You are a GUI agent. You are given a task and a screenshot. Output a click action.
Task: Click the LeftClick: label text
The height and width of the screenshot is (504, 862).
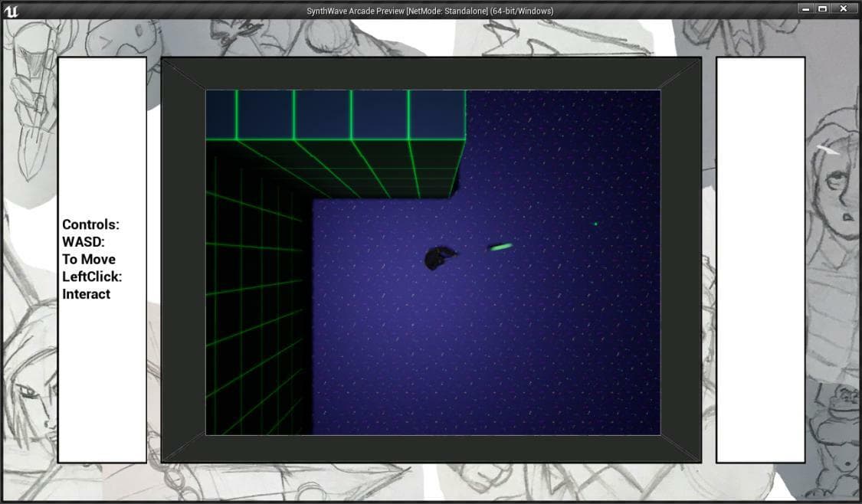[x=92, y=277]
